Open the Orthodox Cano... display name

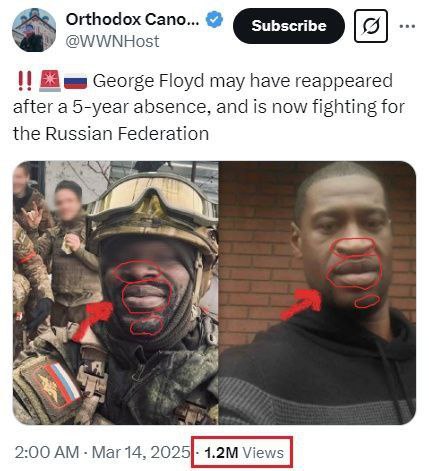click(133, 19)
